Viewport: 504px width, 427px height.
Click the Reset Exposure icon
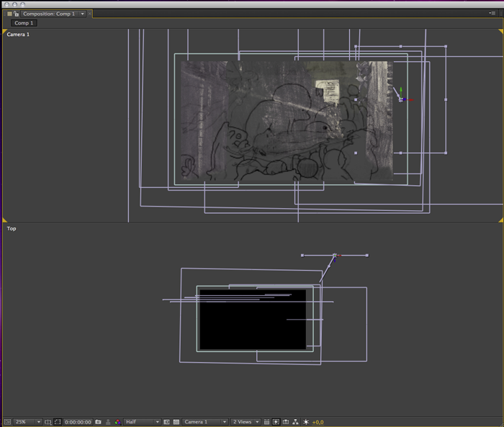[306, 422]
